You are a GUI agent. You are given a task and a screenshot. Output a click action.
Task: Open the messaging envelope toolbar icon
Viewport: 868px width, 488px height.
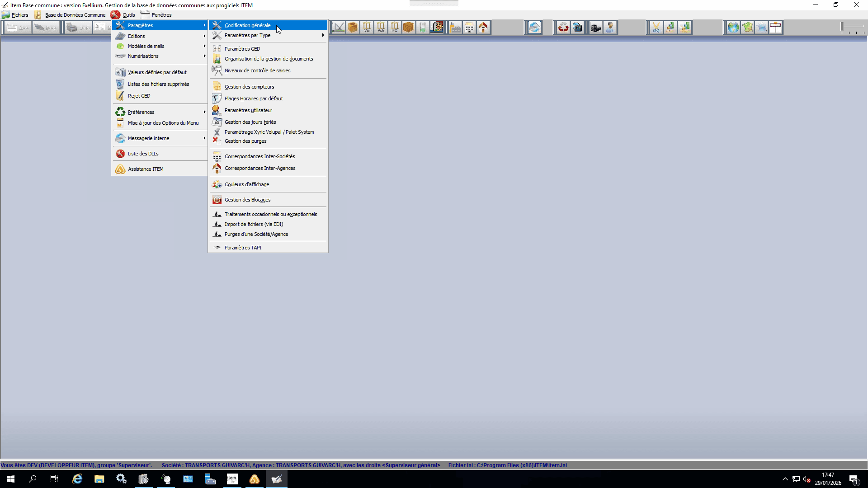[534, 28]
